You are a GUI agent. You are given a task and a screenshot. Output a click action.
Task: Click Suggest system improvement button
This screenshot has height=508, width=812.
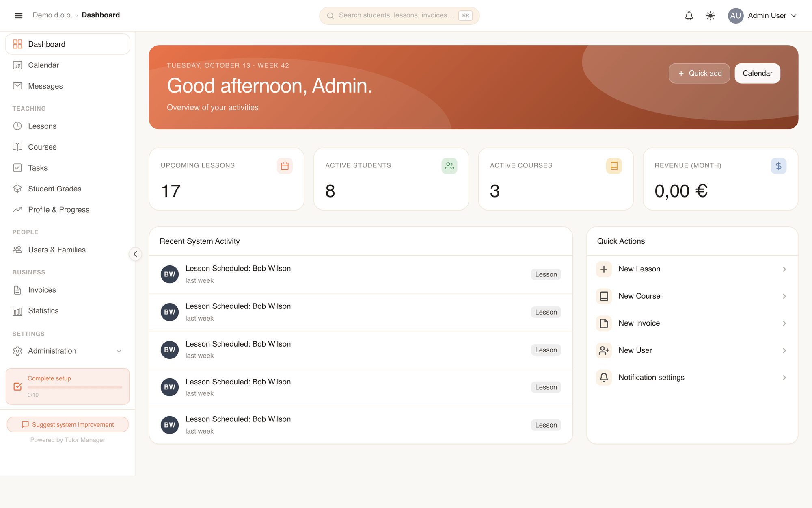click(x=68, y=424)
